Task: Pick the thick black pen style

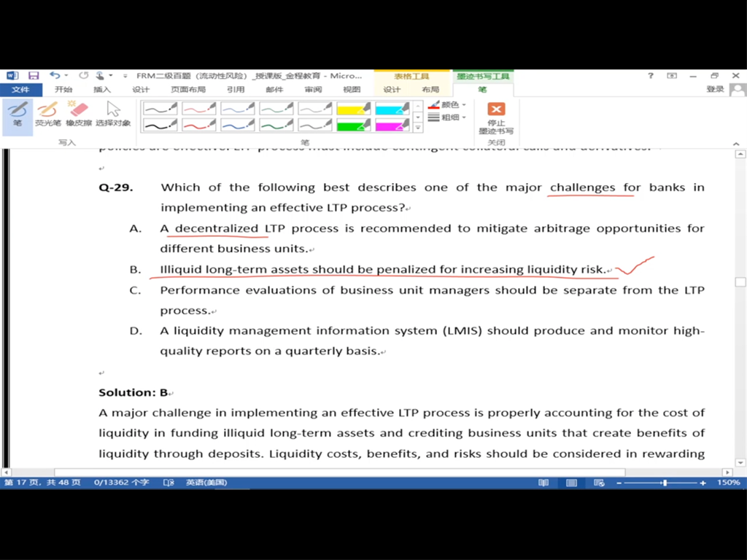Action: coord(160,125)
